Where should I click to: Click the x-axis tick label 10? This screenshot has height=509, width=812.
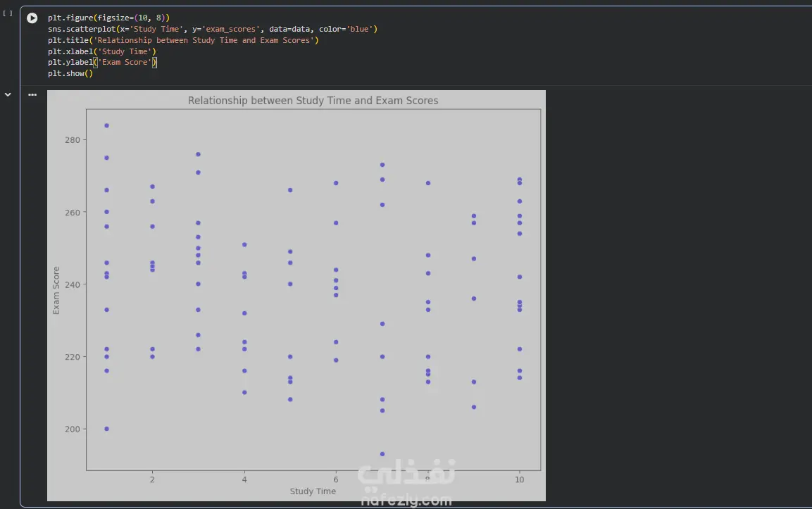click(520, 479)
